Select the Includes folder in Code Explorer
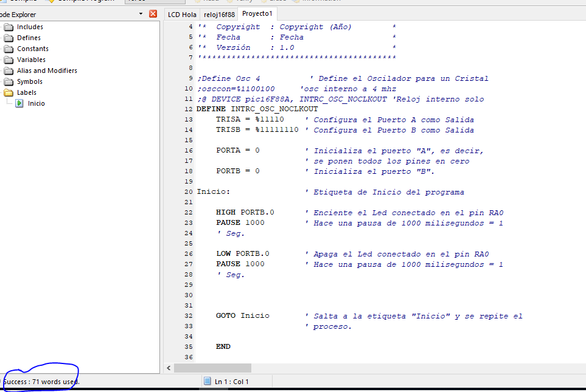The width and height of the screenshot is (586, 392). click(30, 27)
